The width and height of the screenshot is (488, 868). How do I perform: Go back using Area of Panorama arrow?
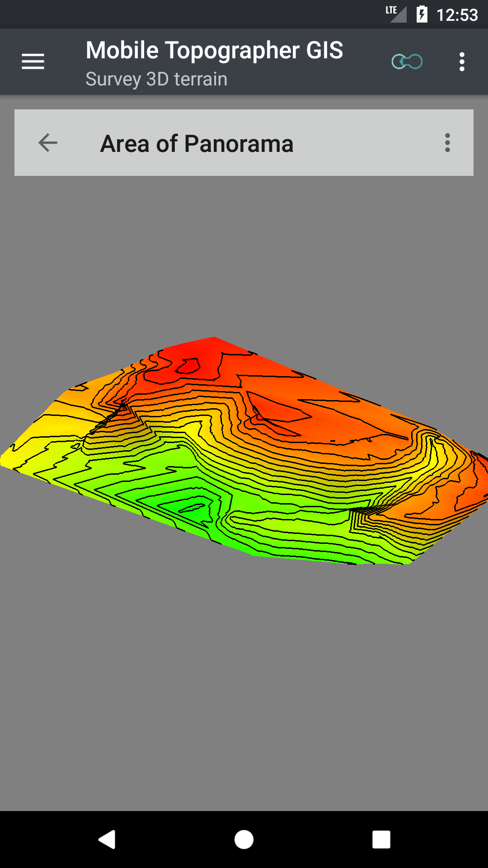click(x=48, y=143)
